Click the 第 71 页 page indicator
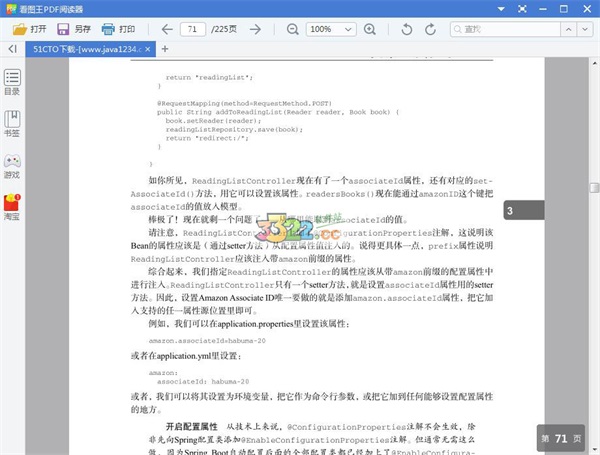The width and height of the screenshot is (600, 455). point(561,438)
